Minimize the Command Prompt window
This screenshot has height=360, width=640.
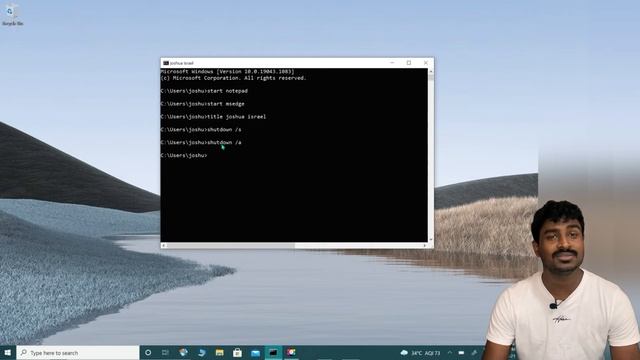(392, 63)
